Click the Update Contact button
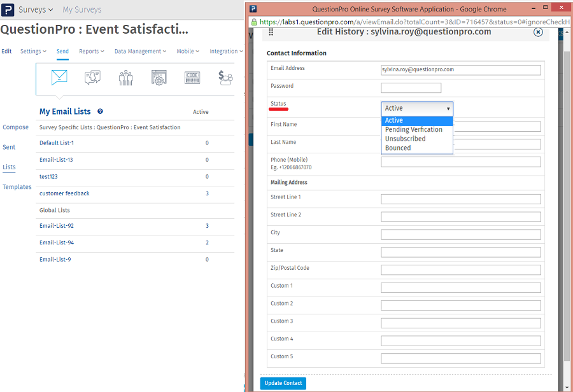 click(x=283, y=383)
